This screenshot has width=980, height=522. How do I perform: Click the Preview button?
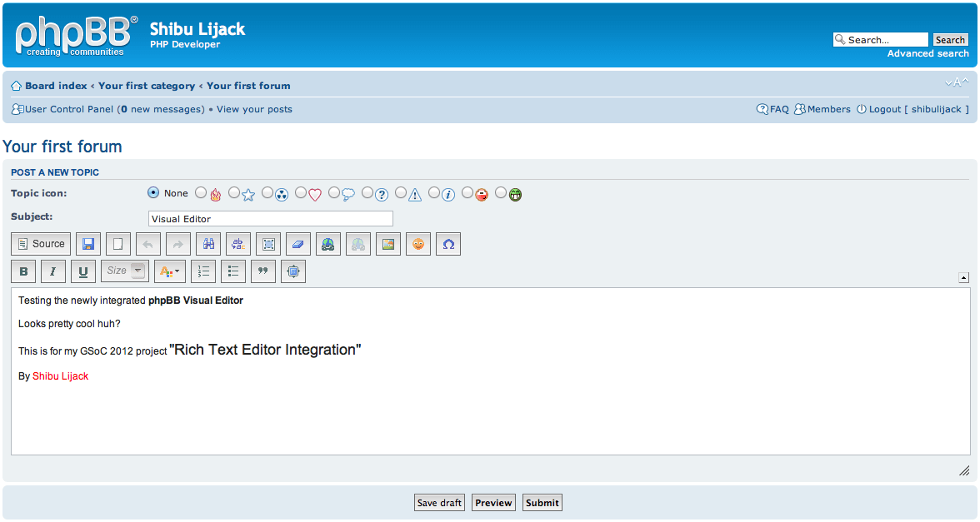(x=492, y=502)
